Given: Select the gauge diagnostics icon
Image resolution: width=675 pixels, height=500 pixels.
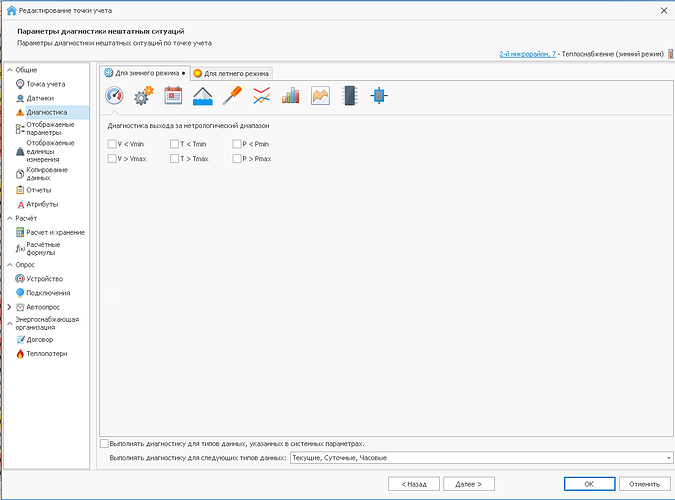Looking at the screenshot, I should pos(114,96).
